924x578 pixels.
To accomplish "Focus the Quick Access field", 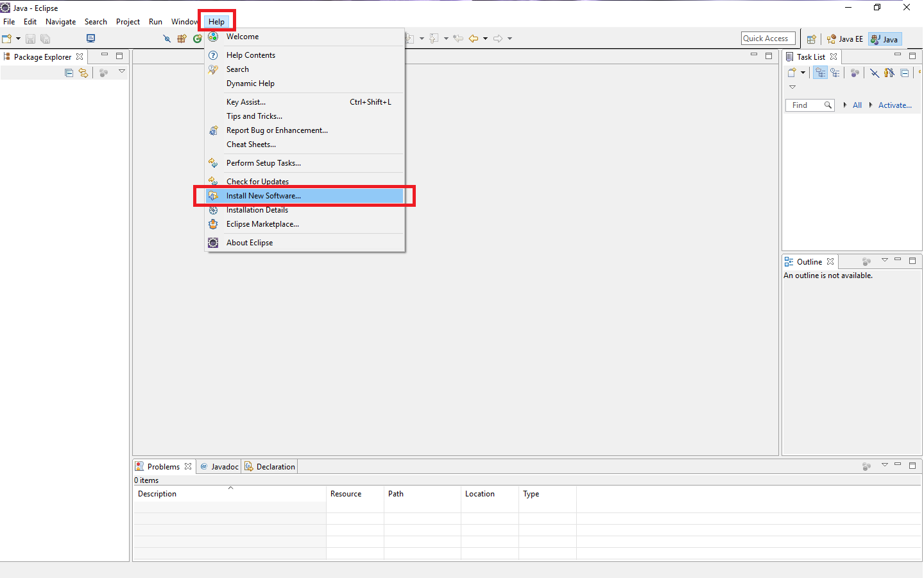I will pyautogui.click(x=768, y=39).
